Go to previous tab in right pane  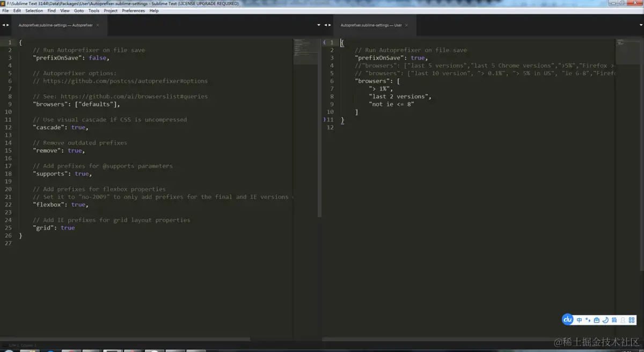(x=325, y=25)
